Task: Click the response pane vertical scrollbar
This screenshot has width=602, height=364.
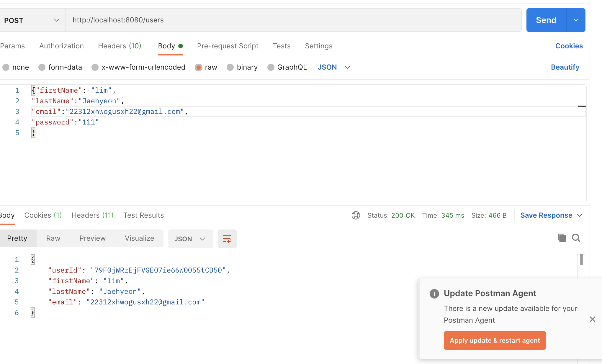Action: click(581, 260)
